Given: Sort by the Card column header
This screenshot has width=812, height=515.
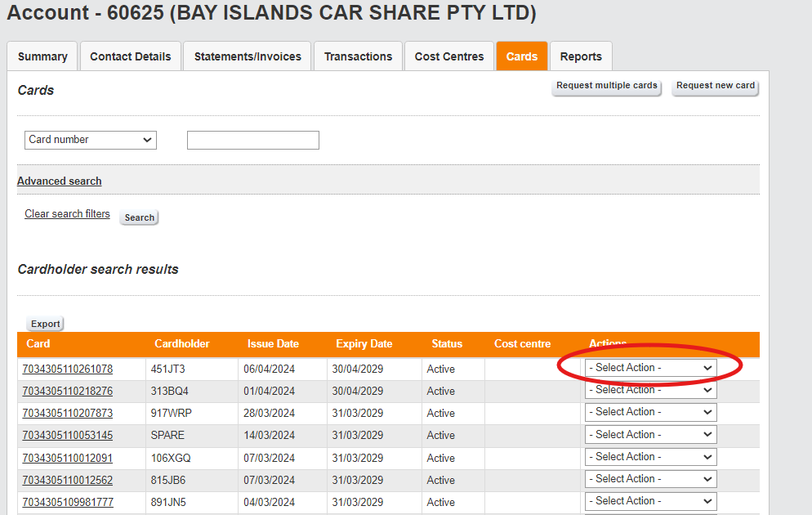Looking at the screenshot, I should tap(38, 343).
